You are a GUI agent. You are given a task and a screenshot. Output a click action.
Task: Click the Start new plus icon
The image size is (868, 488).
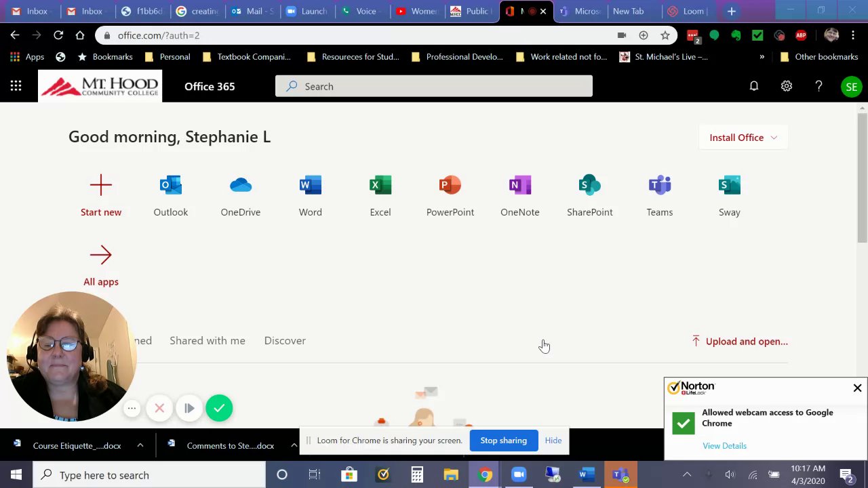[101, 185]
